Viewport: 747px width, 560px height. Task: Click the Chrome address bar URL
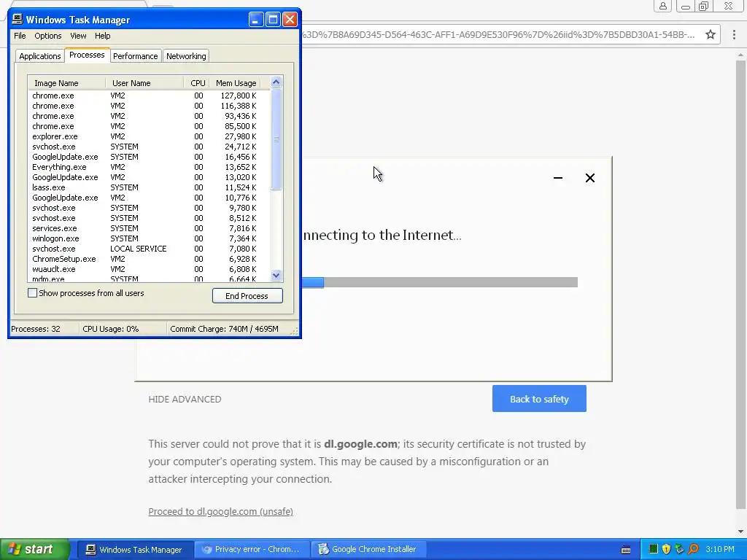[498, 34]
